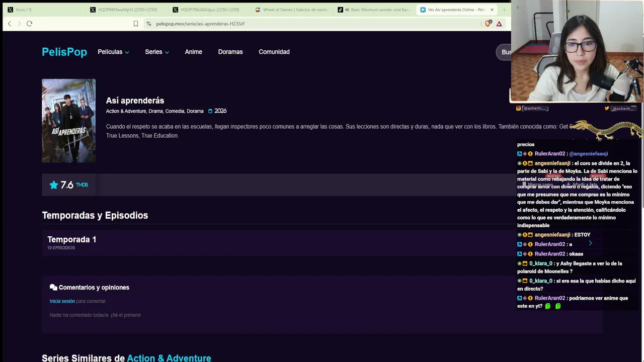Click the comments speech bubble icon
This screenshot has height=362, width=644.
tap(53, 288)
